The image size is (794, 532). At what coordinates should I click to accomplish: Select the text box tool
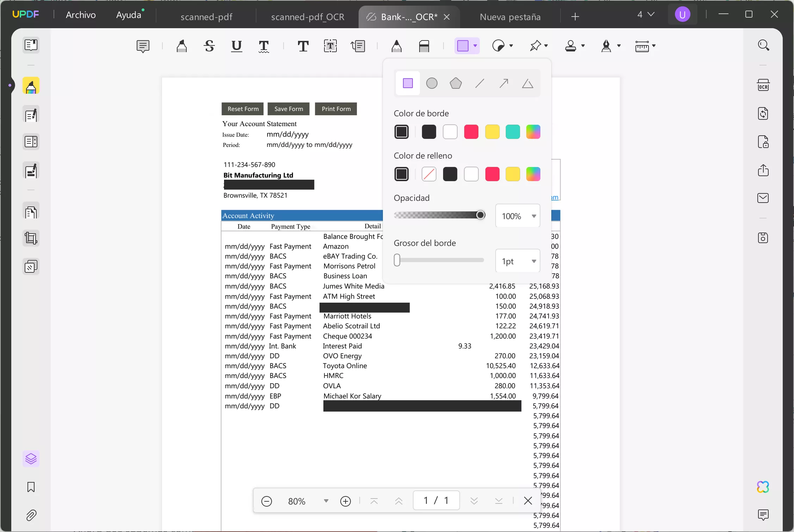tap(330, 46)
